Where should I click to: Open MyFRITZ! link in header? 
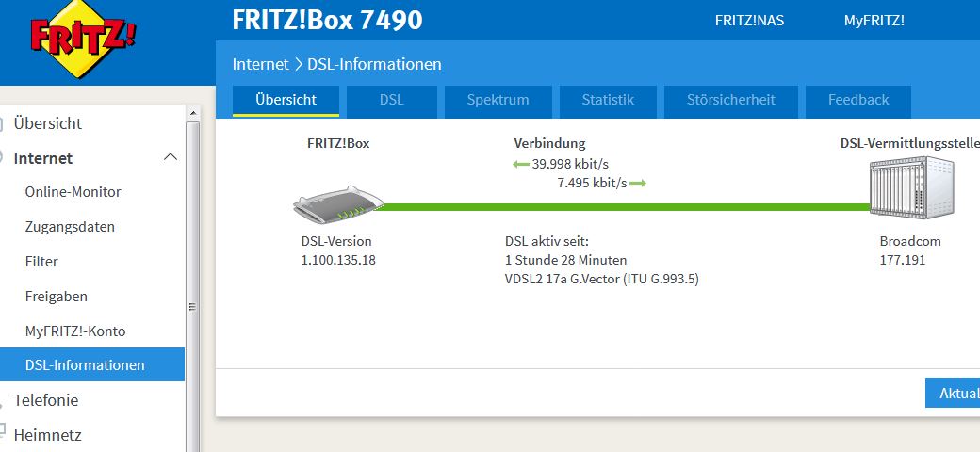874,21
